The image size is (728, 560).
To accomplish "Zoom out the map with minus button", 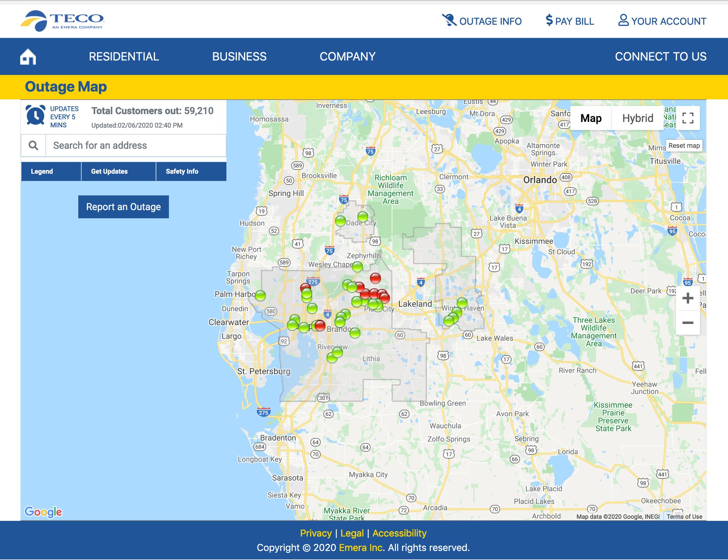I will (x=688, y=322).
